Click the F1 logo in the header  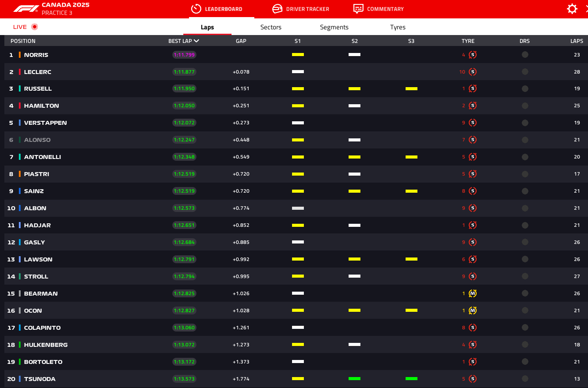click(26, 9)
